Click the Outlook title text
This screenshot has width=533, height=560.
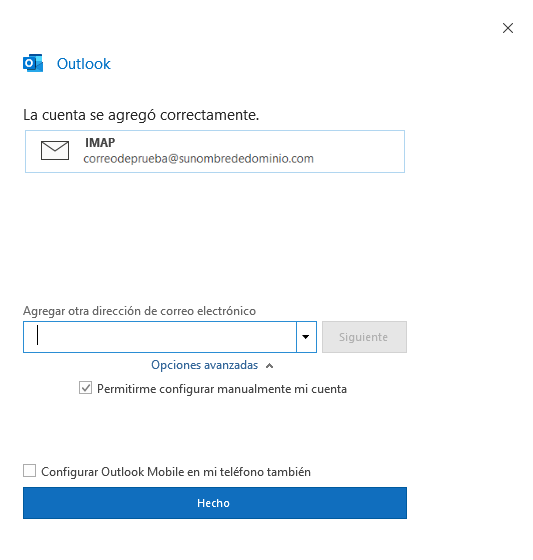(x=84, y=64)
